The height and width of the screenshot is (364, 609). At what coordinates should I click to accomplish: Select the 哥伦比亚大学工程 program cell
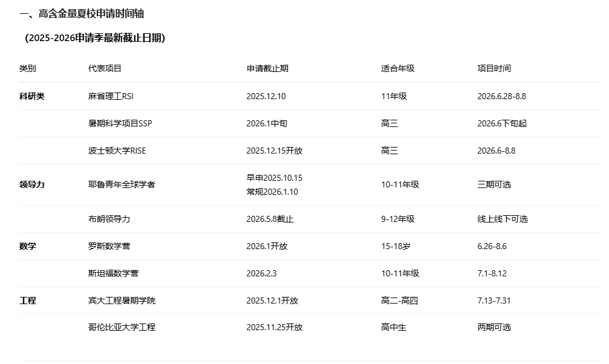pos(122,327)
